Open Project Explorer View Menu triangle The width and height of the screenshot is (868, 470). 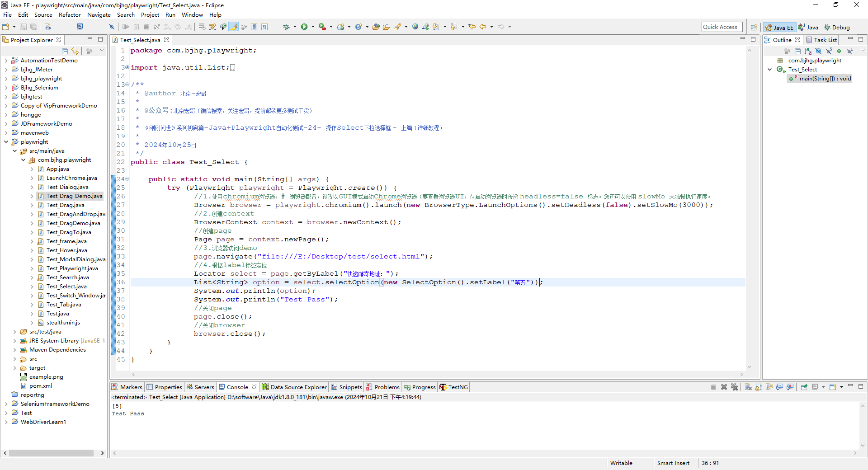point(102,51)
